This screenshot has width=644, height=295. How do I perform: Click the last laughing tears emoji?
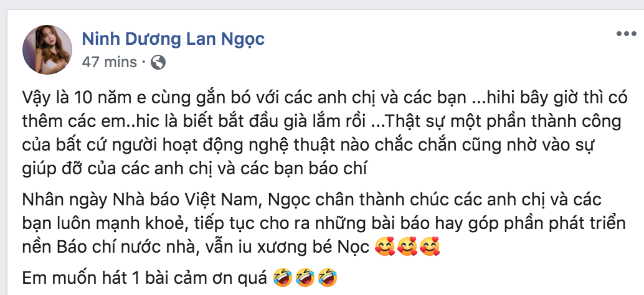coord(328,277)
